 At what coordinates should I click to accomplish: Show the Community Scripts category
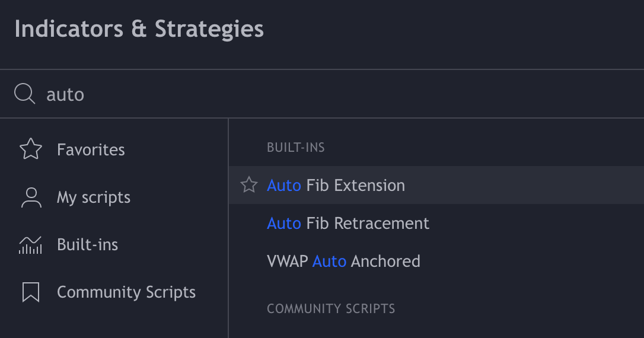[x=126, y=292]
